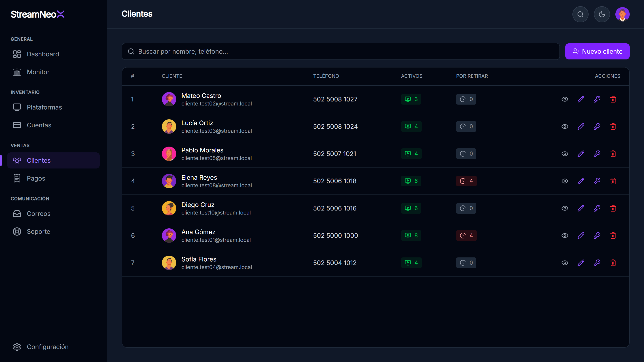This screenshot has width=644, height=362.
Task: Open the edit pencil for Mateo Castro
Action: (x=581, y=99)
